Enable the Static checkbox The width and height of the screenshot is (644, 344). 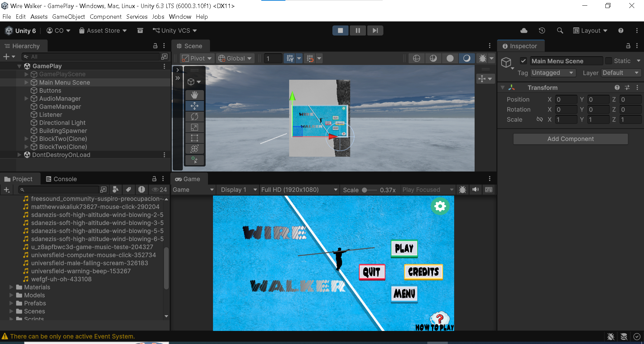point(608,61)
